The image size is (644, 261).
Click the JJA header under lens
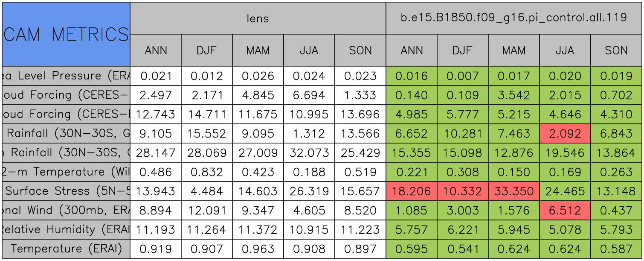pyautogui.click(x=309, y=50)
